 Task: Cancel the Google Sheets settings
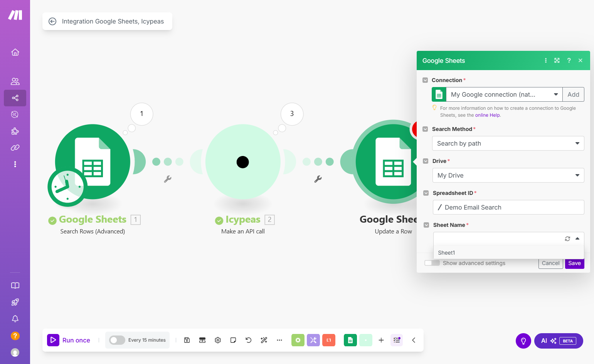(x=550, y=263)
